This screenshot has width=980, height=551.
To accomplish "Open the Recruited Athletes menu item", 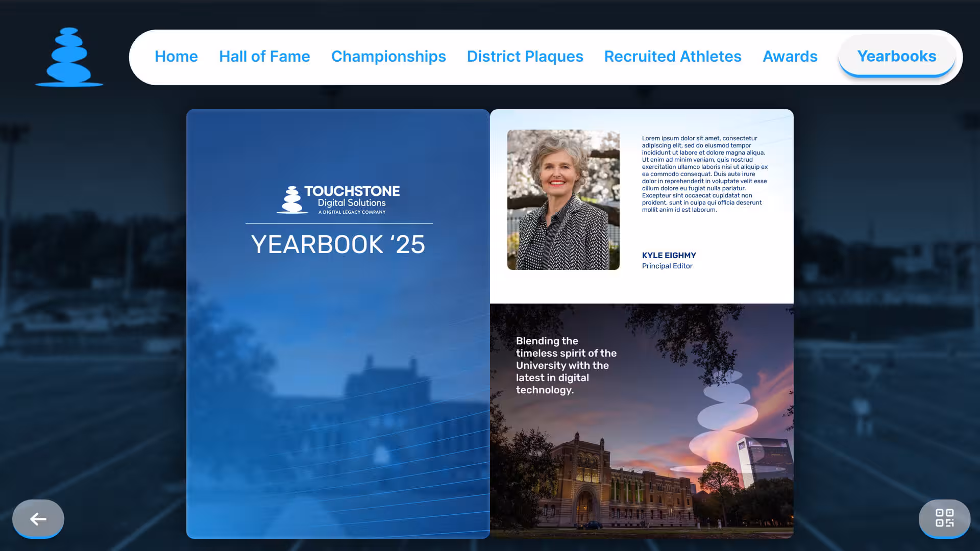I will click(x=673, y=57).
